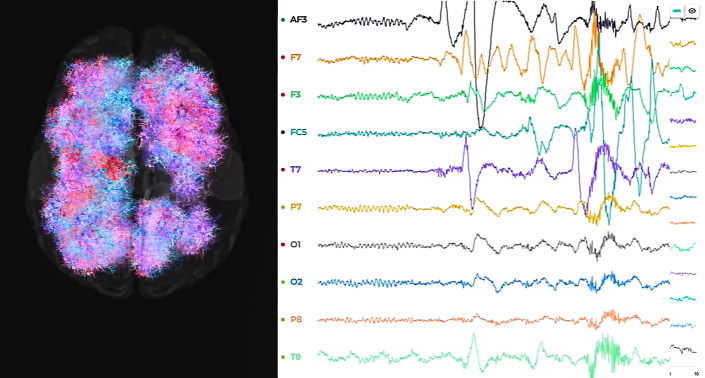Click the red status dot beside T7
Screen dimensions: 705x378
pos(283,170)
